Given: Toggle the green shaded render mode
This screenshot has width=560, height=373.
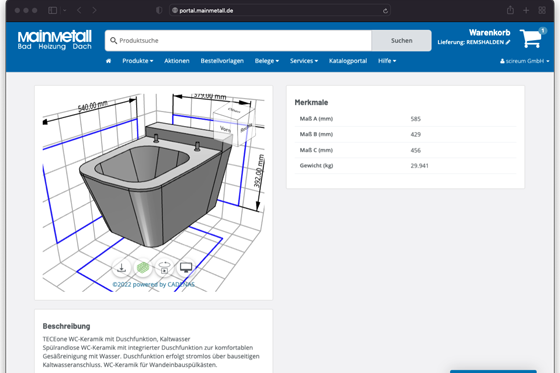Looking at the screenshot, I should pyautogui.click(x=143, y=268).
